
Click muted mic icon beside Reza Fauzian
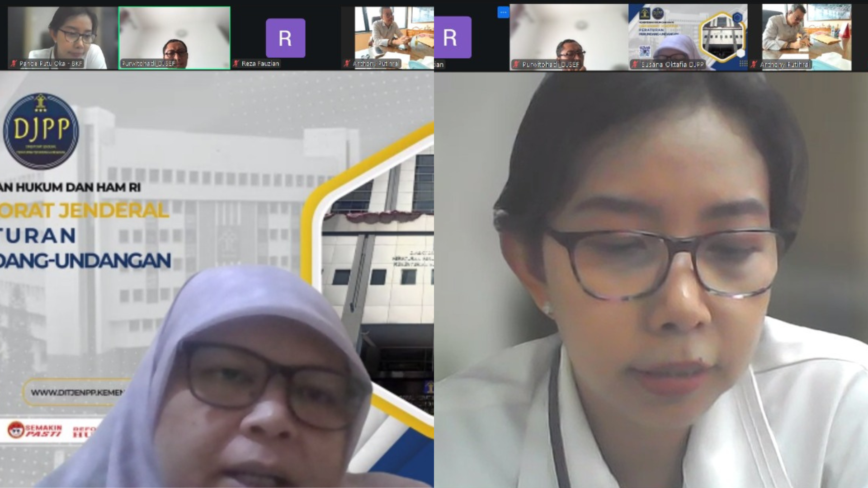click(236, 64)
